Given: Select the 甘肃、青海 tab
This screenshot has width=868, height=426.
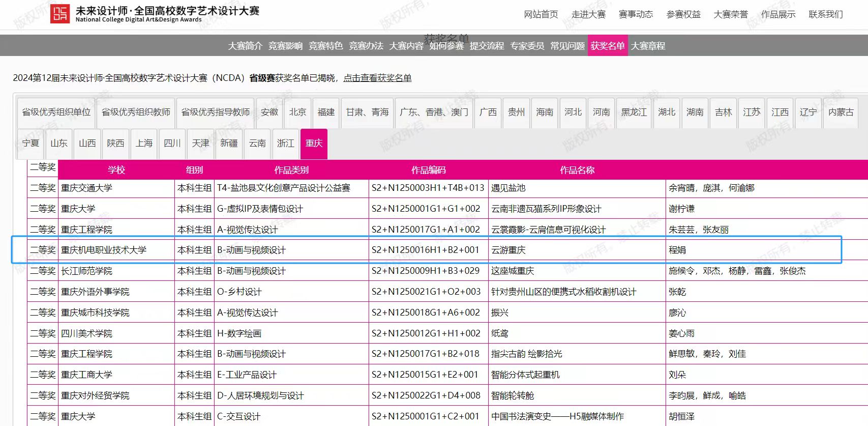Looking at the screenshot, I should point(367,112).
